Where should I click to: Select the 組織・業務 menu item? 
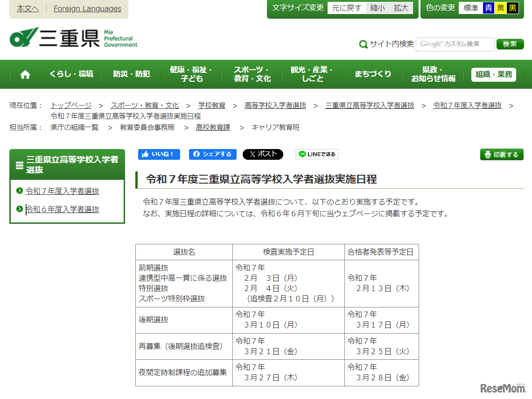tap(493, 74)
